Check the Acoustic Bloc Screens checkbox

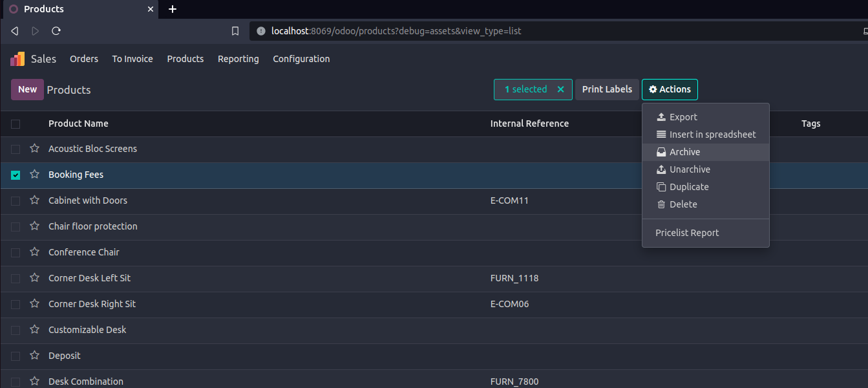16,149
